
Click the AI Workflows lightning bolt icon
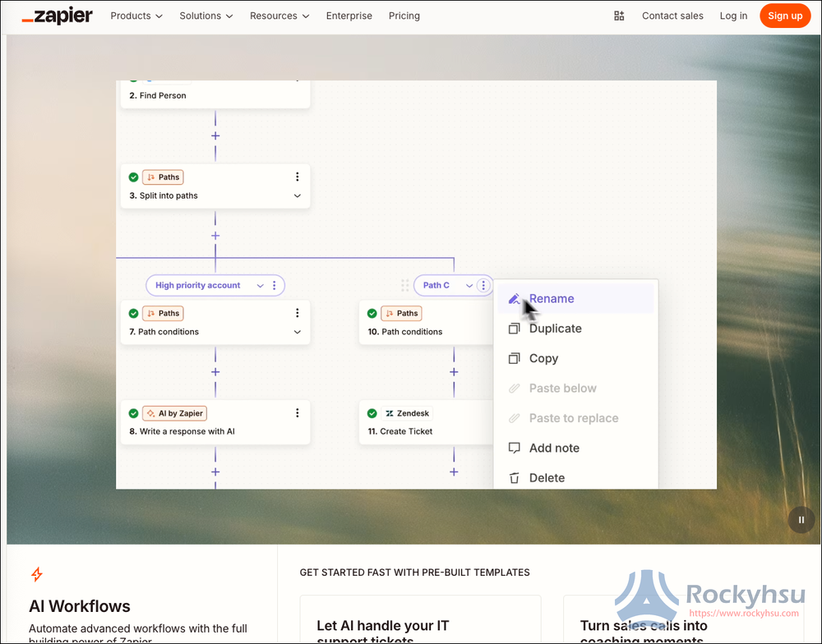(37, 574)
